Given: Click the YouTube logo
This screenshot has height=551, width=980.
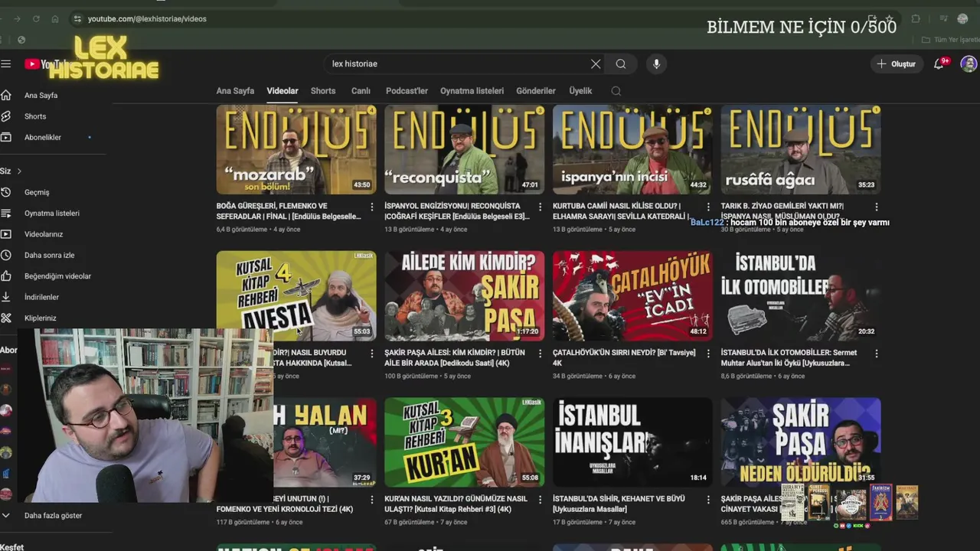Looking at the screenshot, I should [46, 64].
